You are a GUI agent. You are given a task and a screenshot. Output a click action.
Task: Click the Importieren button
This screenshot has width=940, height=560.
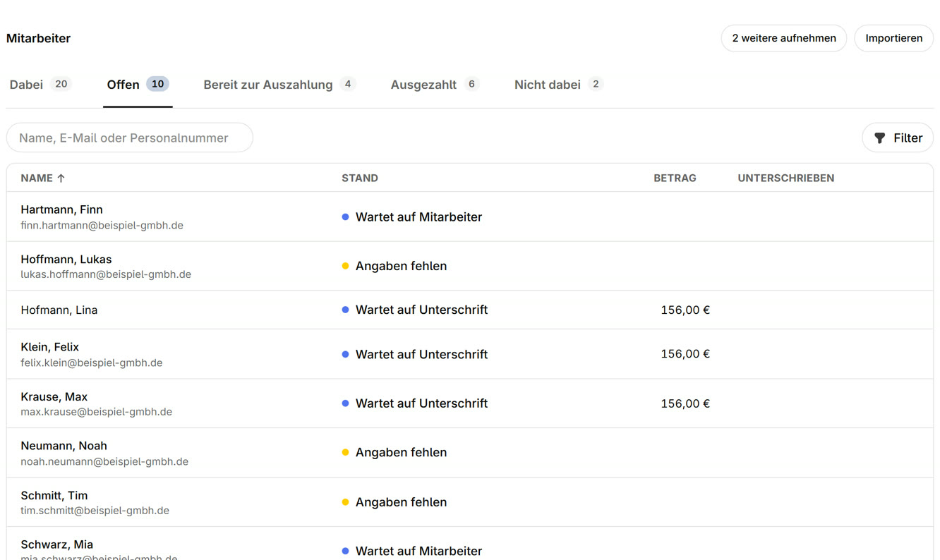(894, 38)
